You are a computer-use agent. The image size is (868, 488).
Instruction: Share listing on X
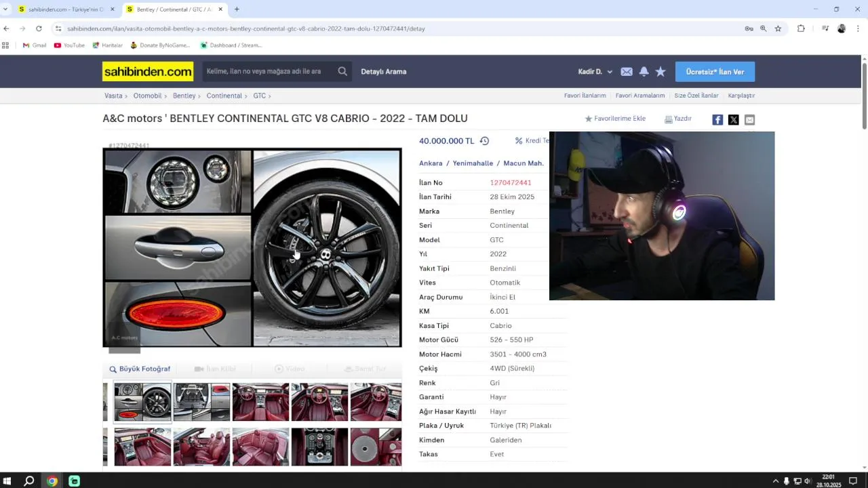point(734,120)
